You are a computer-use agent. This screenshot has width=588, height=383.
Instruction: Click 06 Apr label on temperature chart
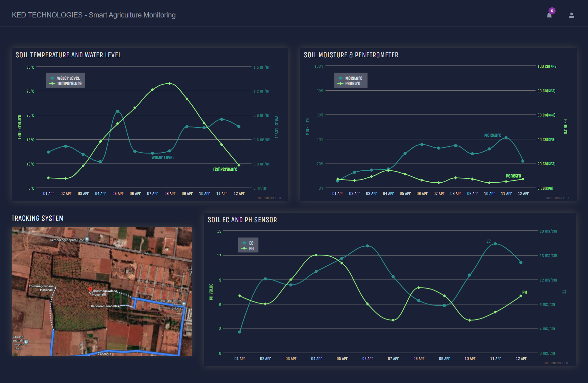pos(135,194)
